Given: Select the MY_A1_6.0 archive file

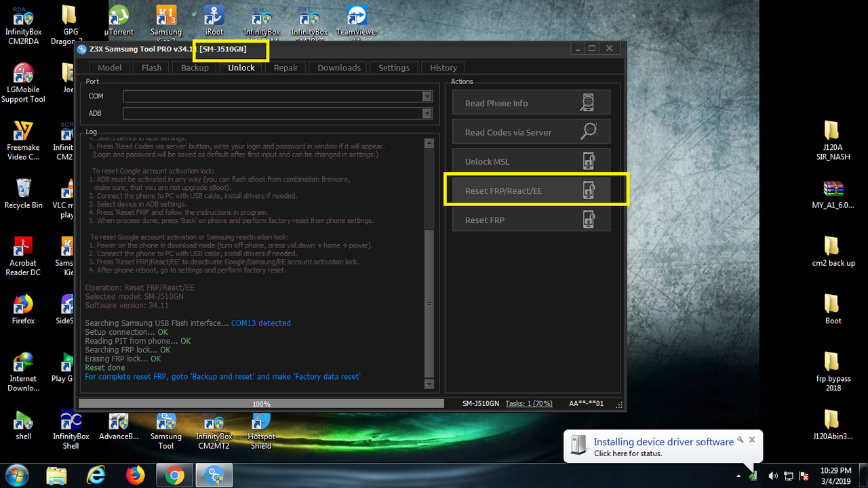Looking at the screenshot, I should click(x=833, y=194).
